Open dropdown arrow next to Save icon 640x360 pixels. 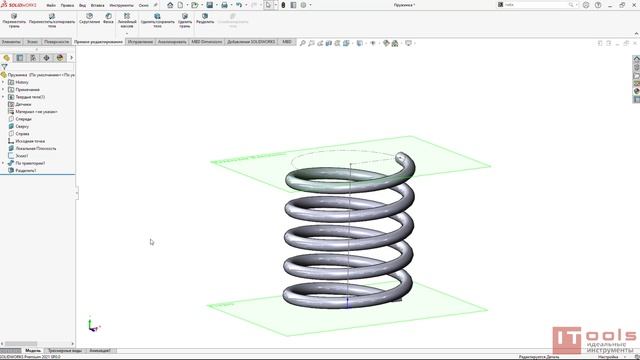(x=216, y=5)
